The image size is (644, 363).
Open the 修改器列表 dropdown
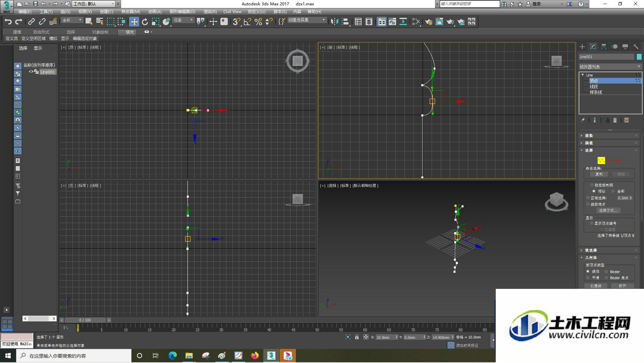click(610, 67)
